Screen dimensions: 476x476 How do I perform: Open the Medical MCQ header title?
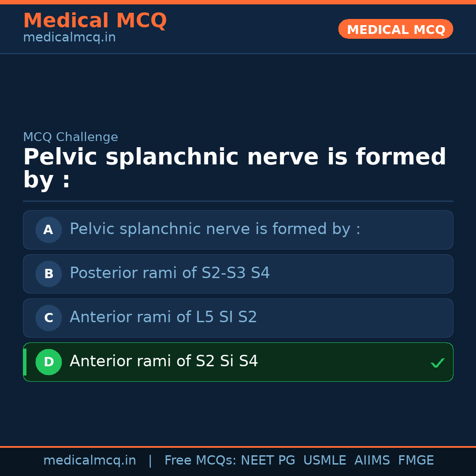[95, 21]
